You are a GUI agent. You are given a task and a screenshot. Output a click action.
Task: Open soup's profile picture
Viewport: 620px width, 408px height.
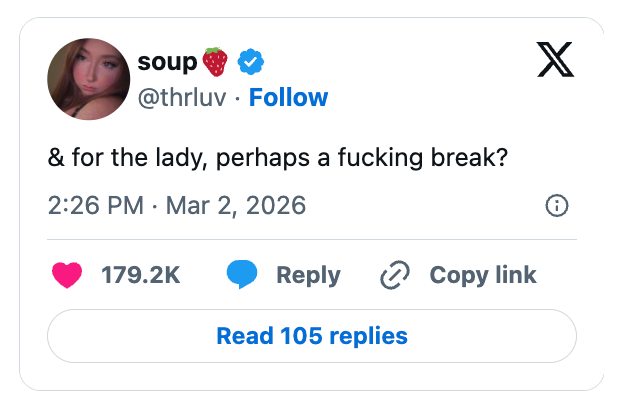88,81
